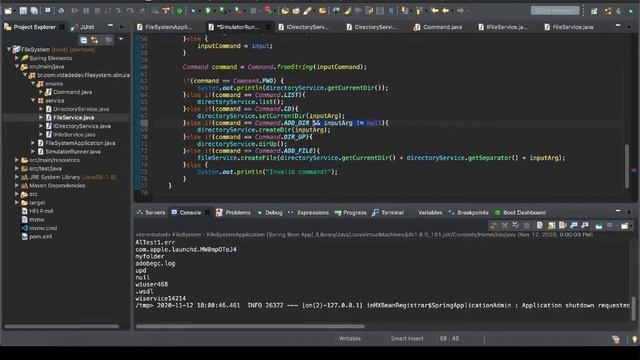The image size is (640, 360).
Task: Open the FileSystemAppli... editor tab
Action: coord(164,27)
